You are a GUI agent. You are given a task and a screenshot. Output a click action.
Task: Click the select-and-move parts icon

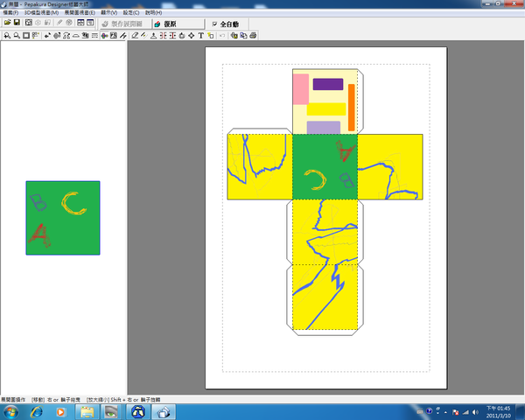pos(47,36)
